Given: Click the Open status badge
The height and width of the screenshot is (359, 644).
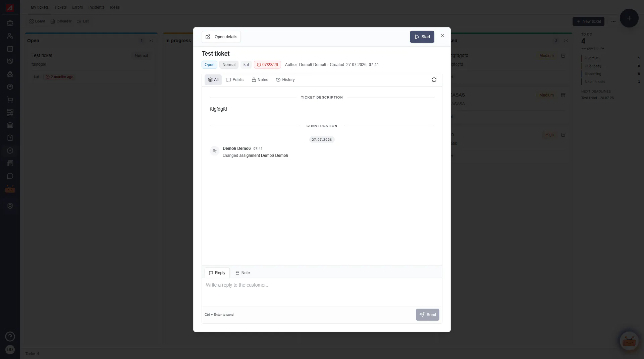Looking at the screenshot, I should 210,65.
